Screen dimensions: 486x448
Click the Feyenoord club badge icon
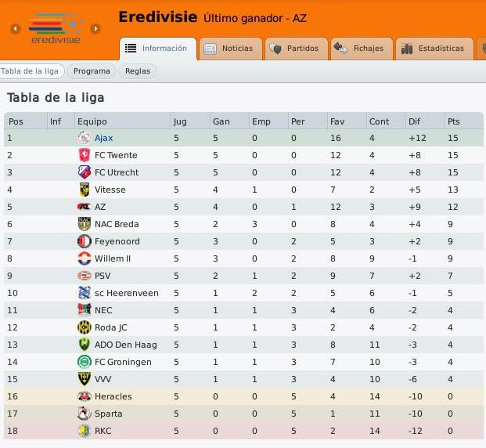pos(85,241)
